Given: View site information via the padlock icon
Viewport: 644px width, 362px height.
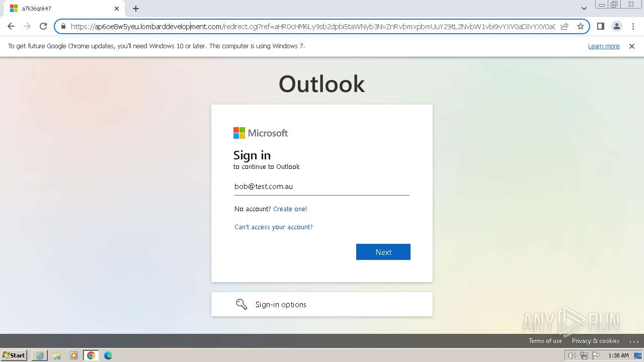Looking at the screenshot, I should click(63, 26).
